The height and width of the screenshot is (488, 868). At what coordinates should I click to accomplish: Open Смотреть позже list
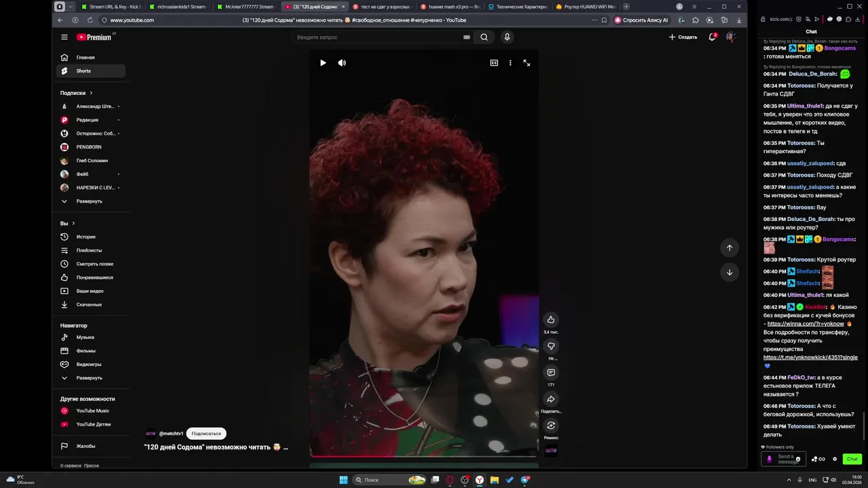point(91,264)
